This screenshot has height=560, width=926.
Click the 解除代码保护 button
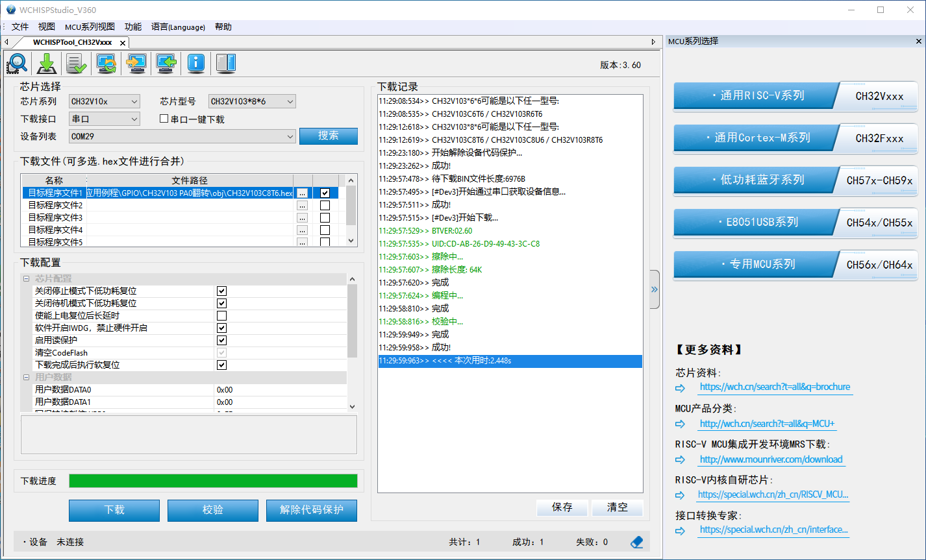[x=312, y=511]
